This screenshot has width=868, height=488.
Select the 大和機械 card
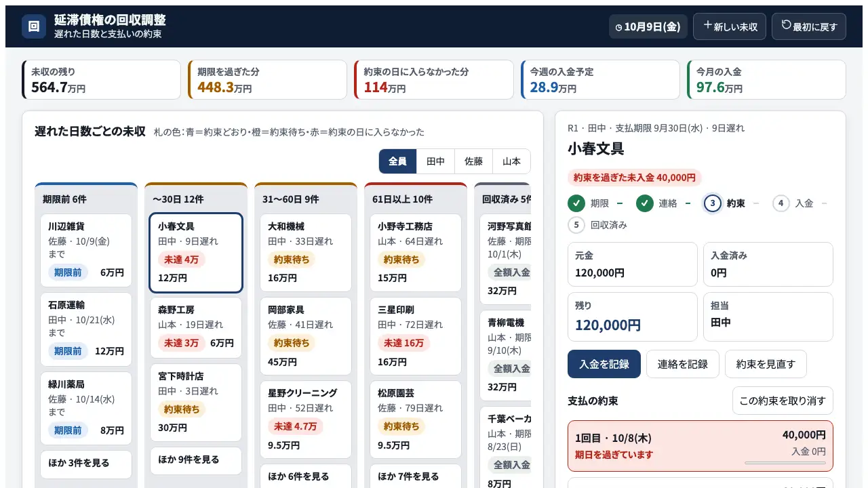click(306, 253)
